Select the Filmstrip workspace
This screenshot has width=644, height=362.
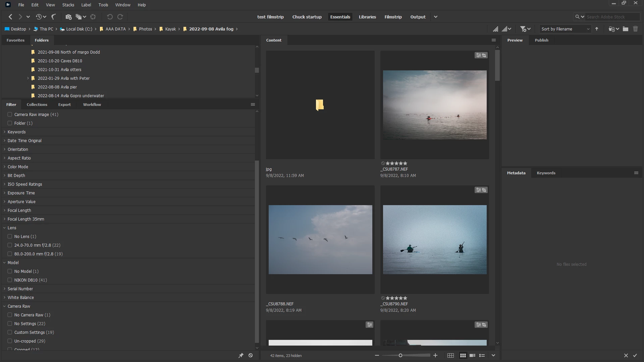tap(393, 17)
